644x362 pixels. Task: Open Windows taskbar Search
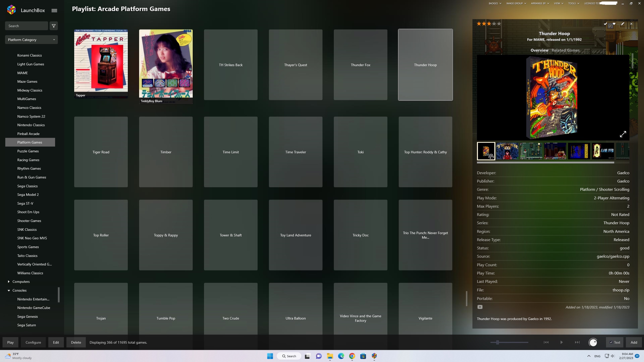pyautogui.click(x=289, y=356)
